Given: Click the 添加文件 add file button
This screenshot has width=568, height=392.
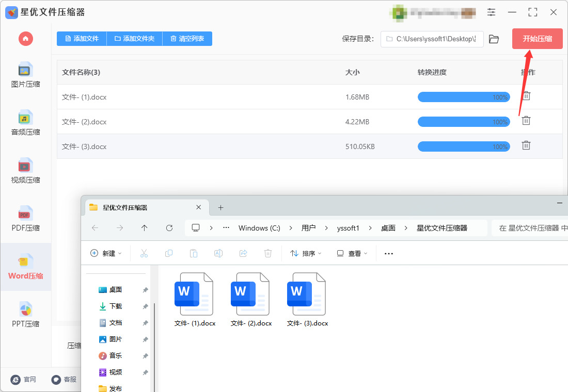Looking at the screenshot, I should 82,38.
